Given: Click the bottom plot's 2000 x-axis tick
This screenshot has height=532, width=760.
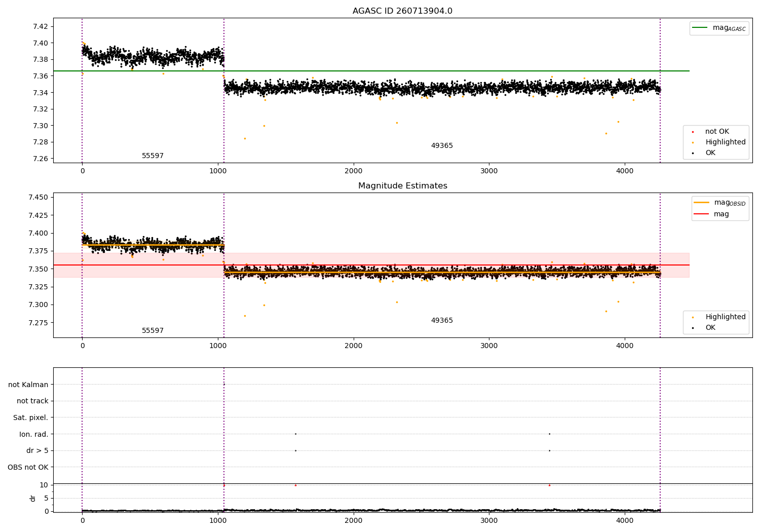Looking at the screenshot, I should 353,521.
